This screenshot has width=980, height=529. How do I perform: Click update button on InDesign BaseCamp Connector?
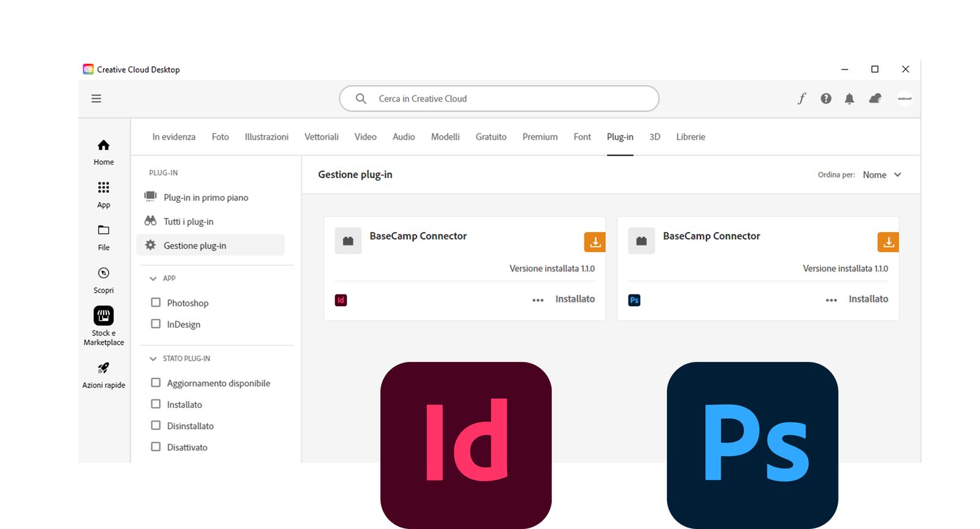pos(594,242)
